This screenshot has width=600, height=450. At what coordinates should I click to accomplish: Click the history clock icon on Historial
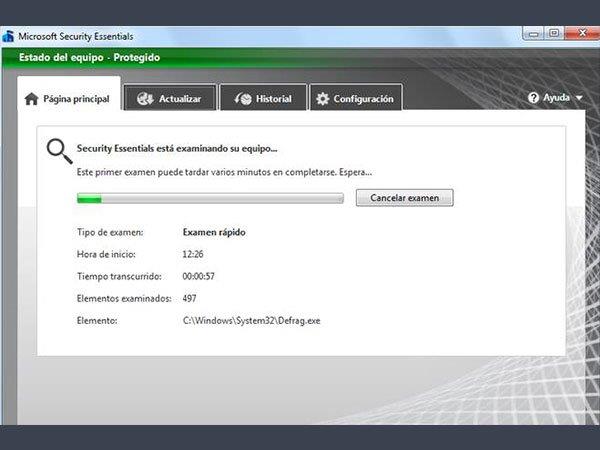tap(243, 99)
